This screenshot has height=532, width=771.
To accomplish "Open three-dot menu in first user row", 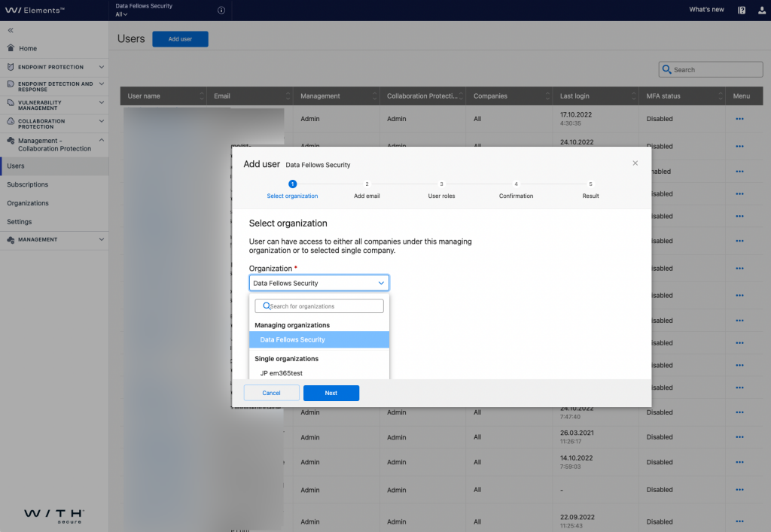I will click(739, 119).
